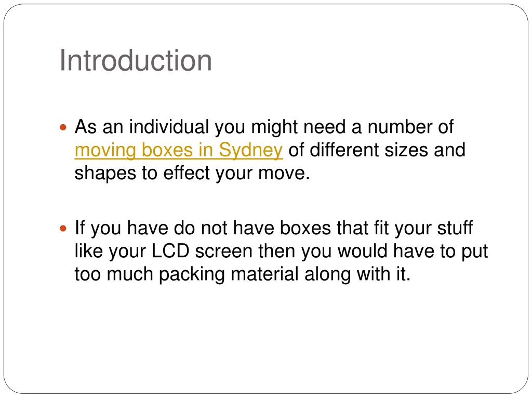Select the first orange bullet point marker
The height and width of the screenshot is (399, 532).
pos(63,128)
